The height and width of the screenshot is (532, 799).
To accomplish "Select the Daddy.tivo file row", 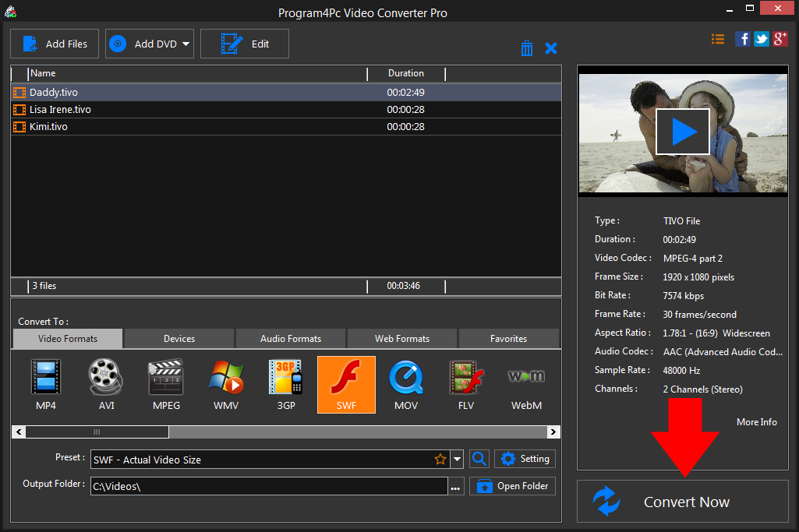I will [286, 92].
